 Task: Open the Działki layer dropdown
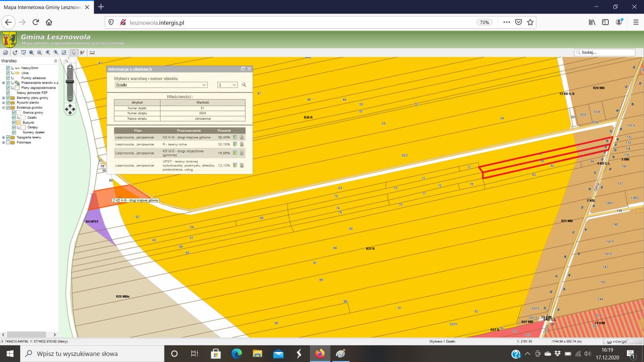click(x=160, y=85)
